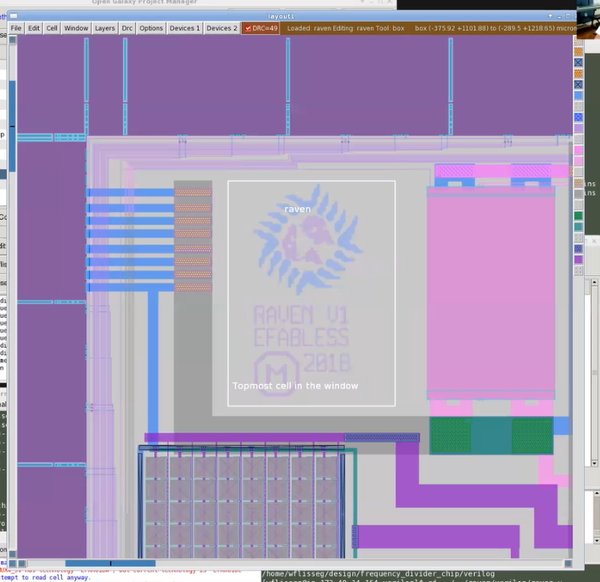This screenshot has height=582, width=600.
Task: Click the vertical scrollbar thumb in layout1
Action: [x=13, y=126]
